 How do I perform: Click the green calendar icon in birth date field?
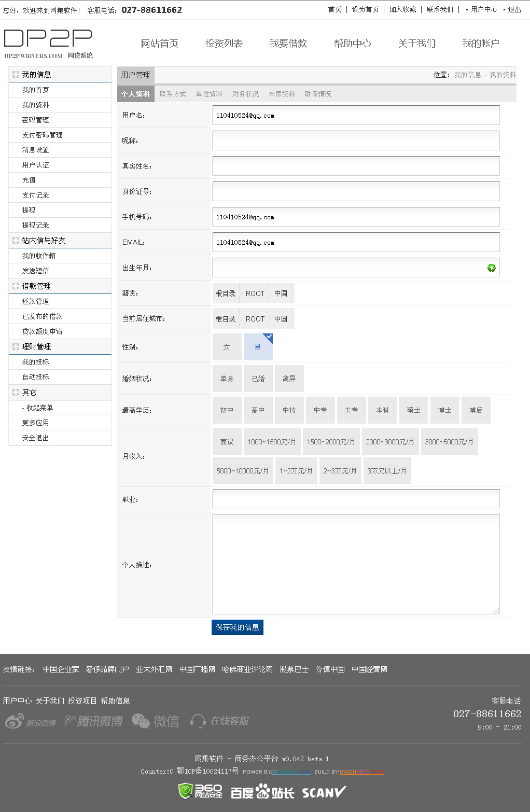491,268
